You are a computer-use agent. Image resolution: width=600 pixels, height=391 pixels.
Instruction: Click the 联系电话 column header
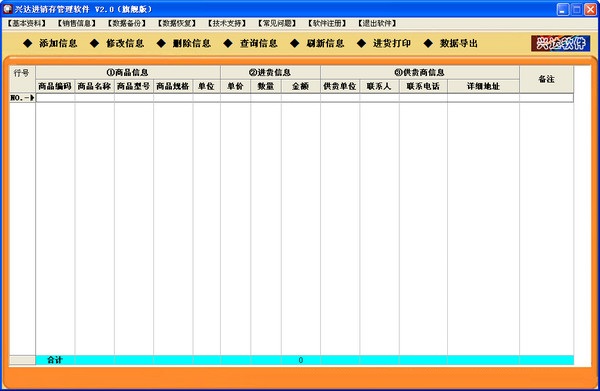(x=423, y=86)
